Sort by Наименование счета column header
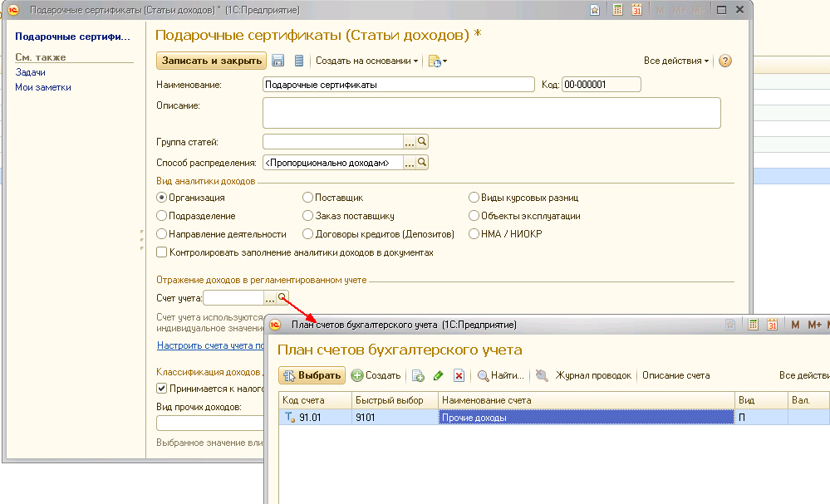Screen dimensions: 830x504 587,400
